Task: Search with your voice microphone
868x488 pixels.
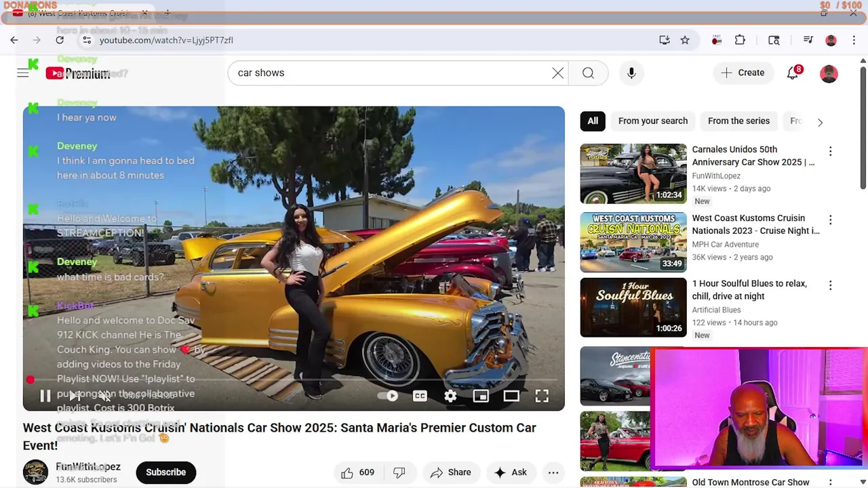Action: 631,73
